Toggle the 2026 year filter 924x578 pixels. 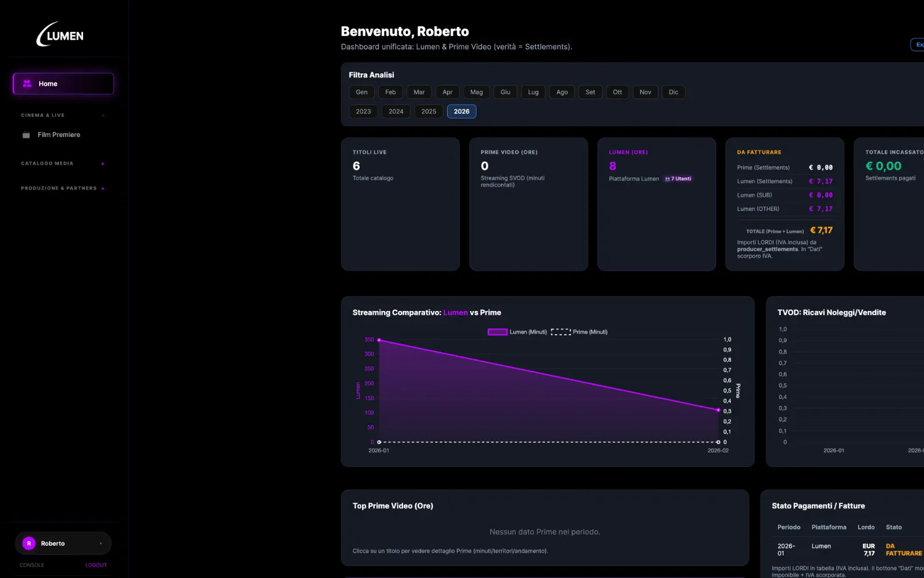pyautogui.click(x=461, y=112)
